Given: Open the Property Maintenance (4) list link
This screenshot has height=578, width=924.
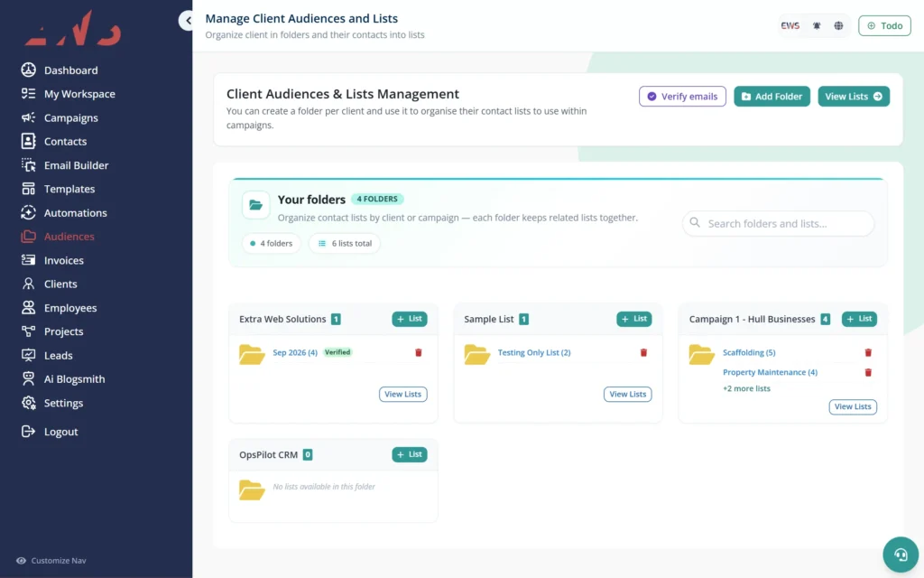Looking at the screenshot, I should point(770,373).
